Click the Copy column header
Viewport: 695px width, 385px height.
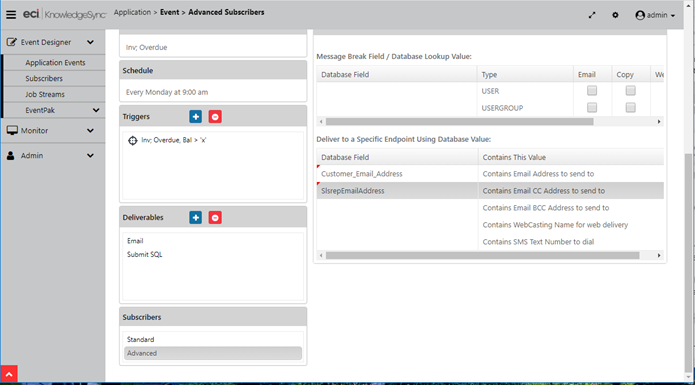pyautogui.click(x=631, y=74)
